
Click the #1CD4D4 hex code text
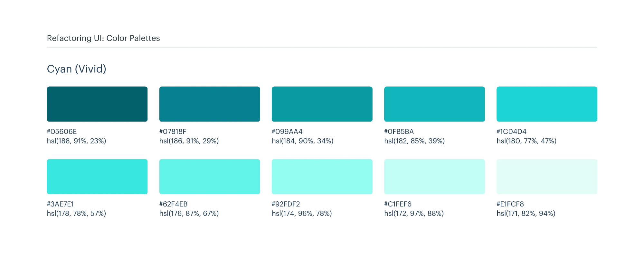click(511, 132)
